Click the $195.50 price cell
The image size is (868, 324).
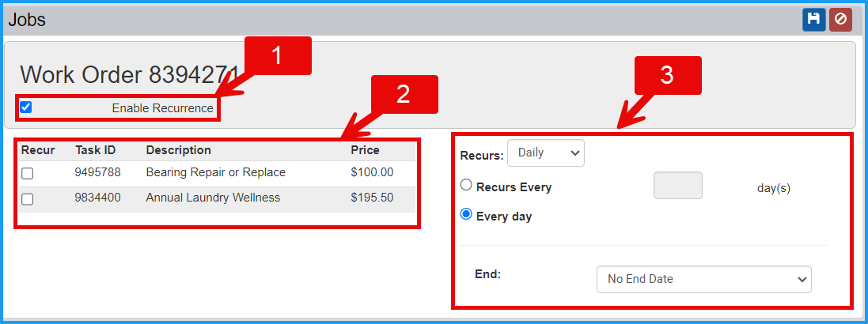point(372,198)
